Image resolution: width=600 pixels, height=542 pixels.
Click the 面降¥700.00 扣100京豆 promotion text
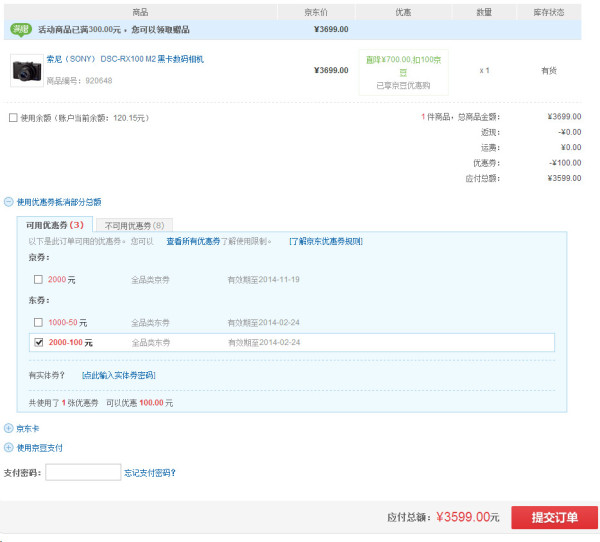(x=403, y=65)
